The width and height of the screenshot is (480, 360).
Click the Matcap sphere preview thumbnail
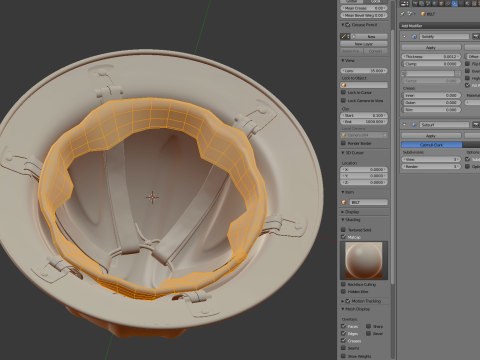point(364,260)
